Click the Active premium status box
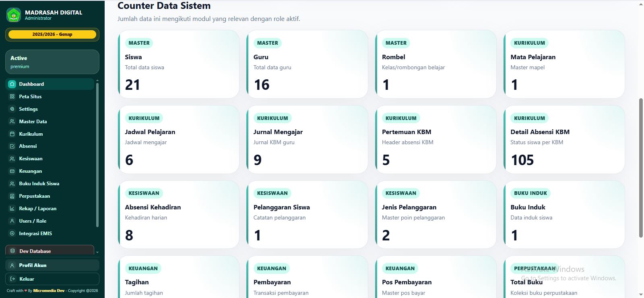 click(x=52, y=62)
